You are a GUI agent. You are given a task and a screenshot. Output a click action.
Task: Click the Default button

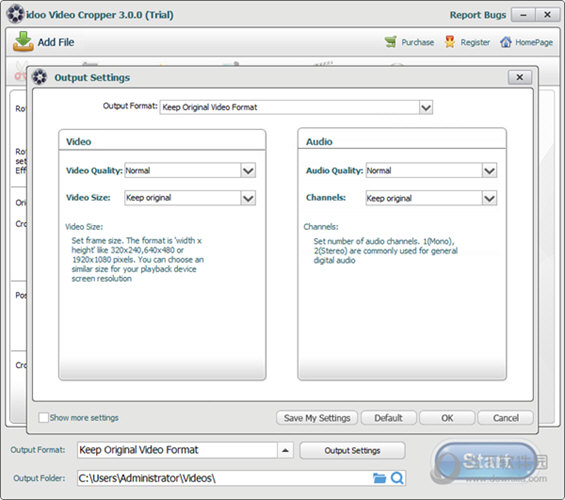click(388, 418)
